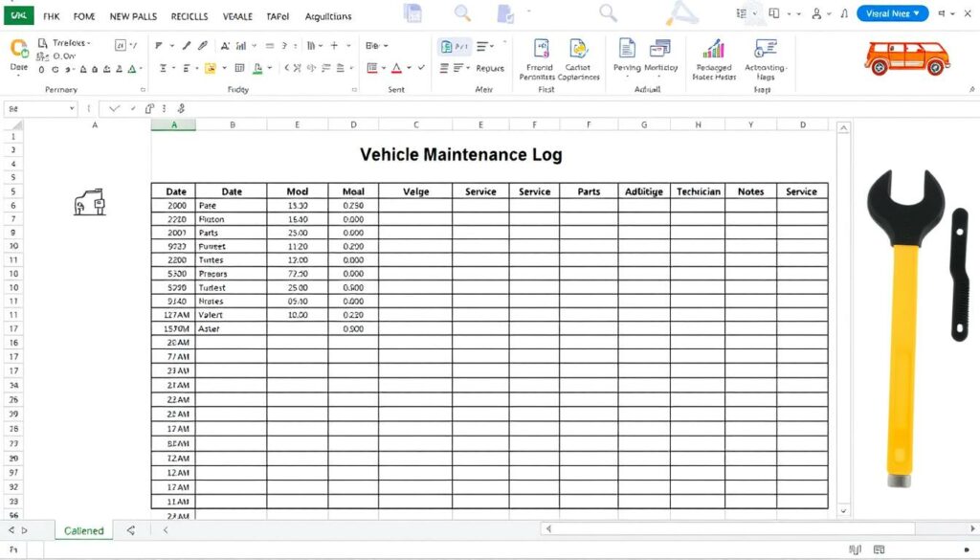Click the Redacged Hates bar chart icon

pyautogui.click(x=713, y=48)
